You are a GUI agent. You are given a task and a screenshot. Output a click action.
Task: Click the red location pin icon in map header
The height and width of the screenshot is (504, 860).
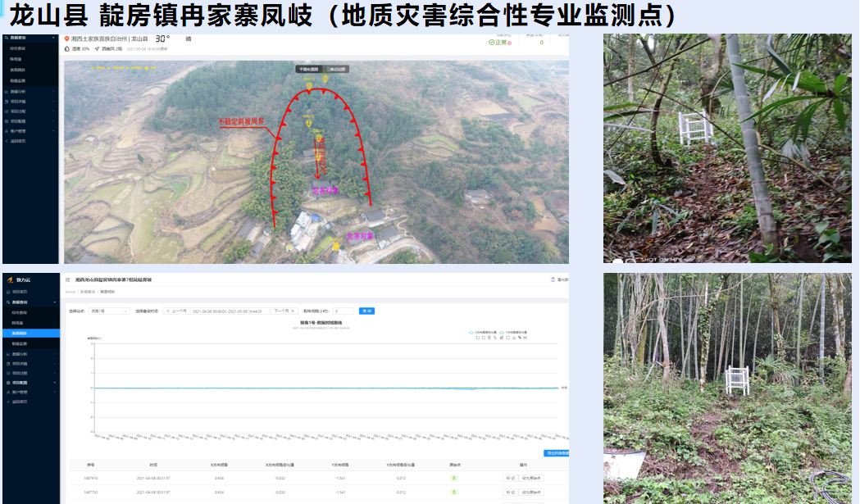67,39
